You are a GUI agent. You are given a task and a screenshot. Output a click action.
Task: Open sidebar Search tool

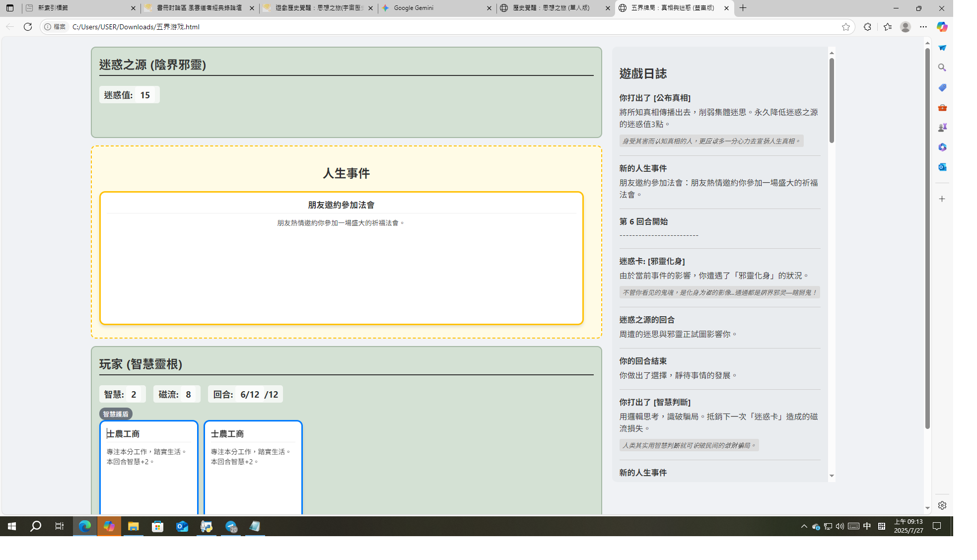click(942, 67)
